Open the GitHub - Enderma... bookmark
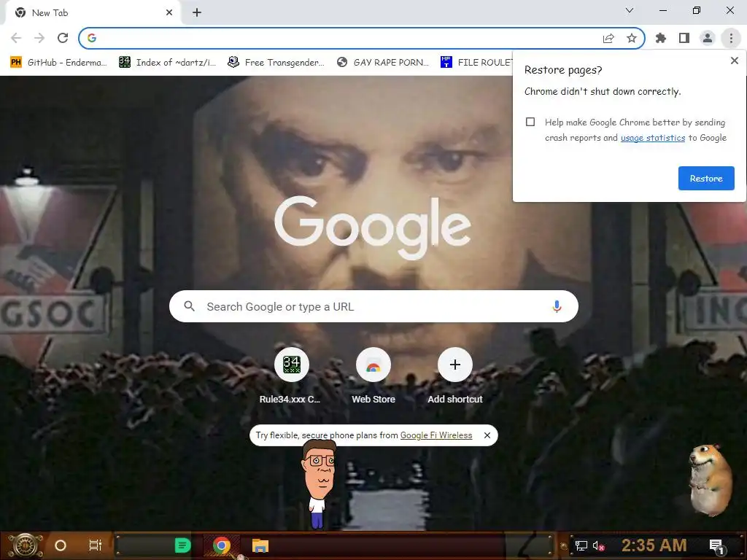This screenshot has width=747, height=560. [x=59, y=63]
